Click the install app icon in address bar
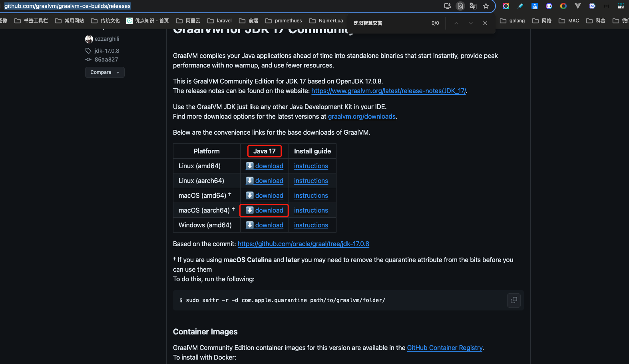629x364 pixels. (x=448, y=6)
